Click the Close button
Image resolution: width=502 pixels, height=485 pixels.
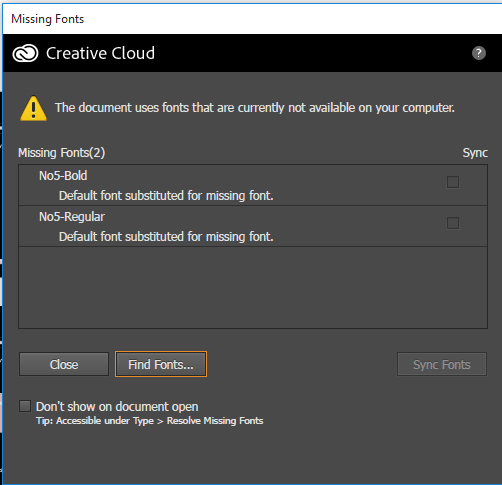click(x=64, y=364)
